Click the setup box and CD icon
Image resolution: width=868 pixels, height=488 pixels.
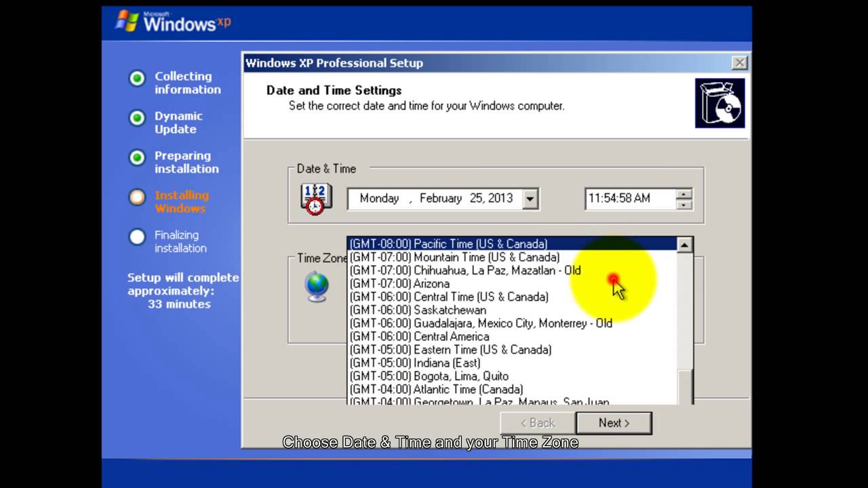click(x=719, y=103)
